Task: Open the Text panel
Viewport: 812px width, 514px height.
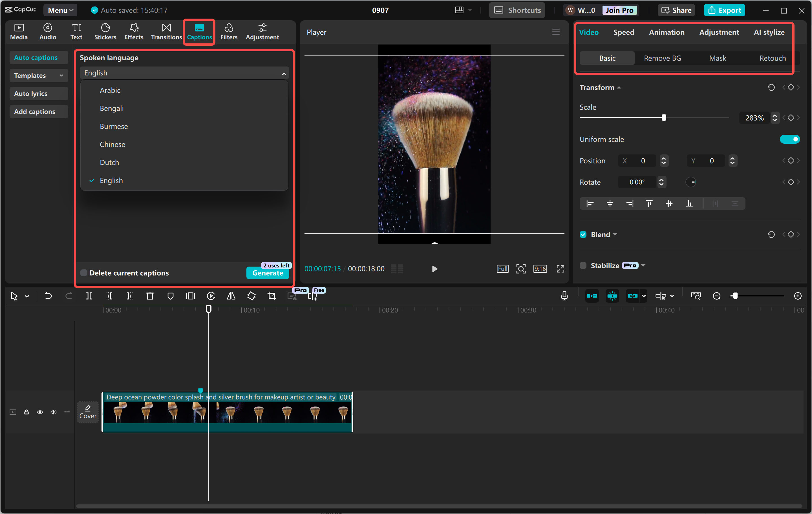Action: click(x=76, y=32)
